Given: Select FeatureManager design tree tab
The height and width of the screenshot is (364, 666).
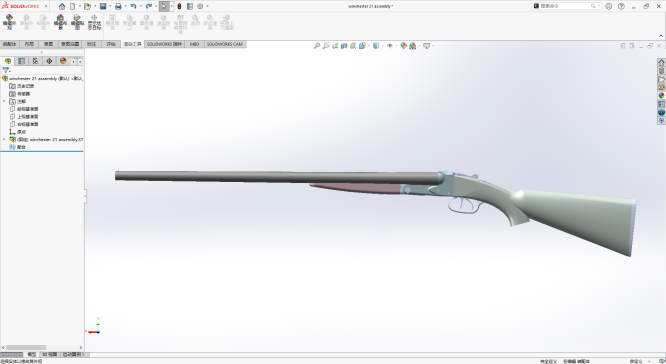Looking at the screenshot, I should tap(8, 61).
